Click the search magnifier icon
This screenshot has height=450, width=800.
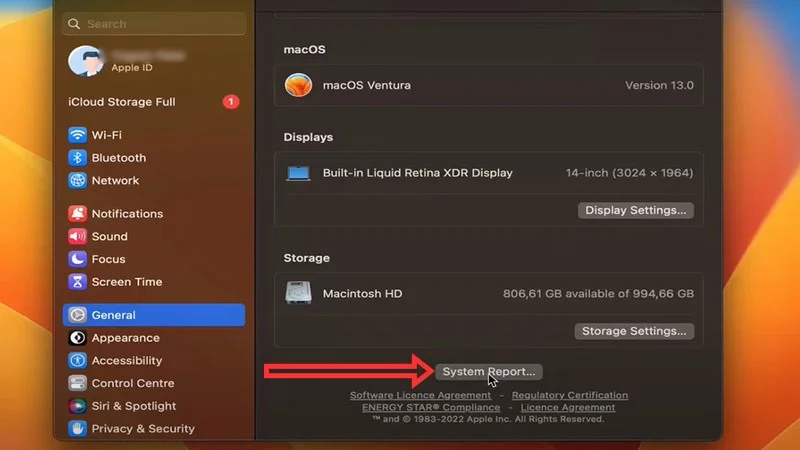click(x=74, y=24)
